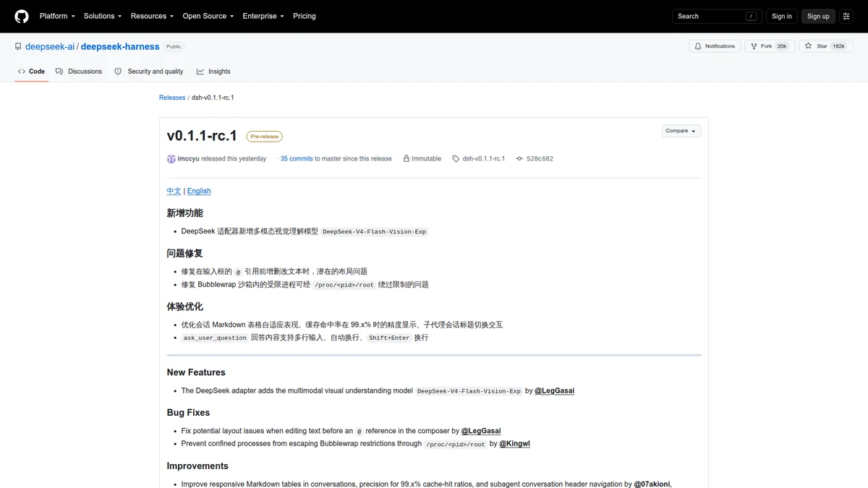Click the slash shortcut key in search
Image resolution: width=868 pixels, height=488 pixels.
click(x=752, y=16)
